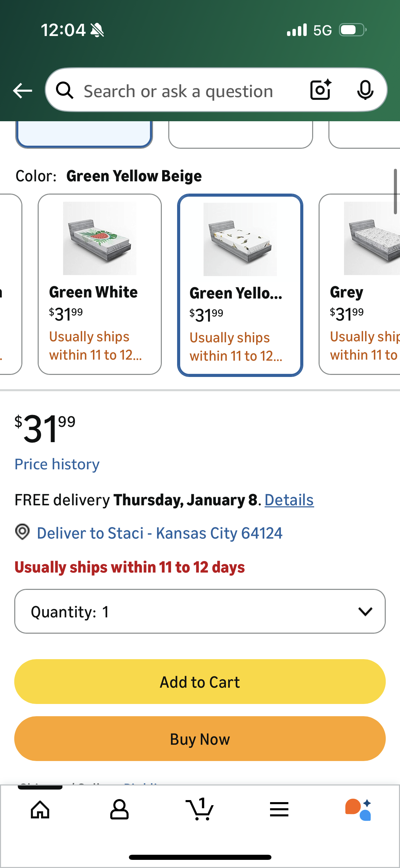Expand the Quantity dropdown
Image resolution: width=400 pixels, height=868 pixels.
[200, 611]
